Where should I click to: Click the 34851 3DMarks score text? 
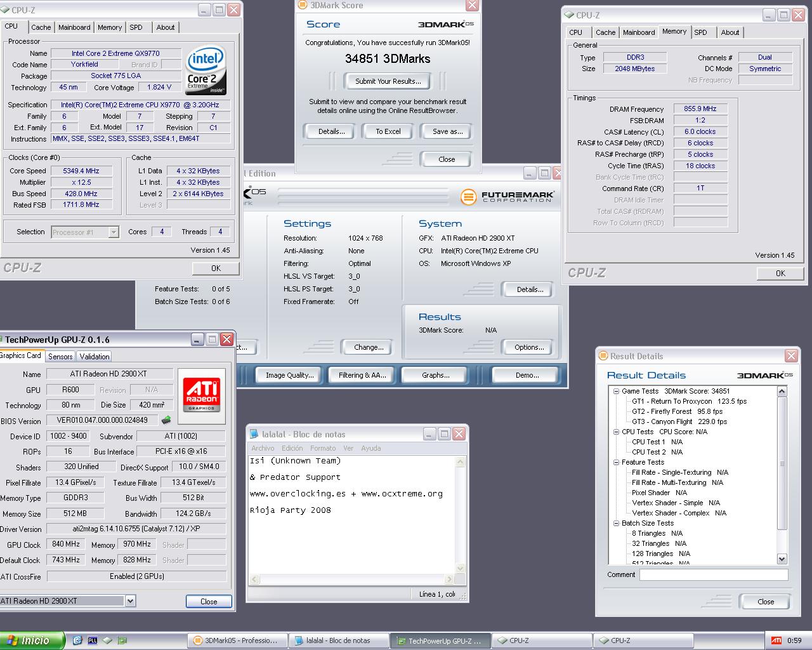[388, 59]
